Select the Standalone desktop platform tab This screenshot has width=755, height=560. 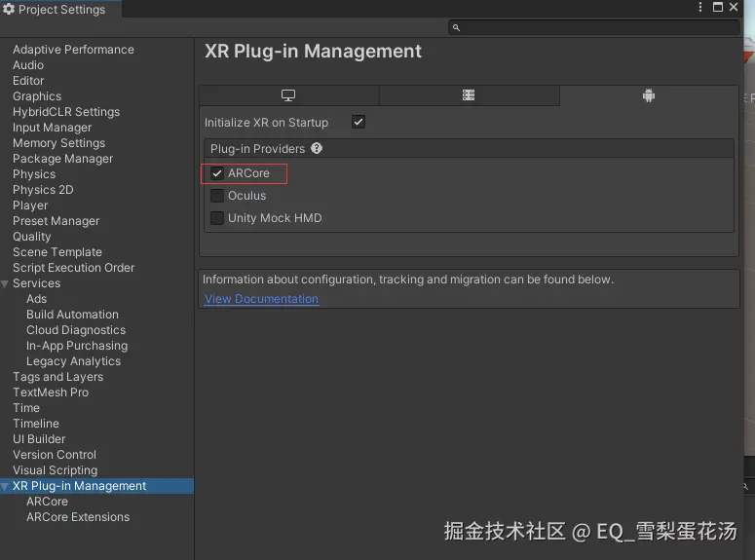(x=289, y=95)
